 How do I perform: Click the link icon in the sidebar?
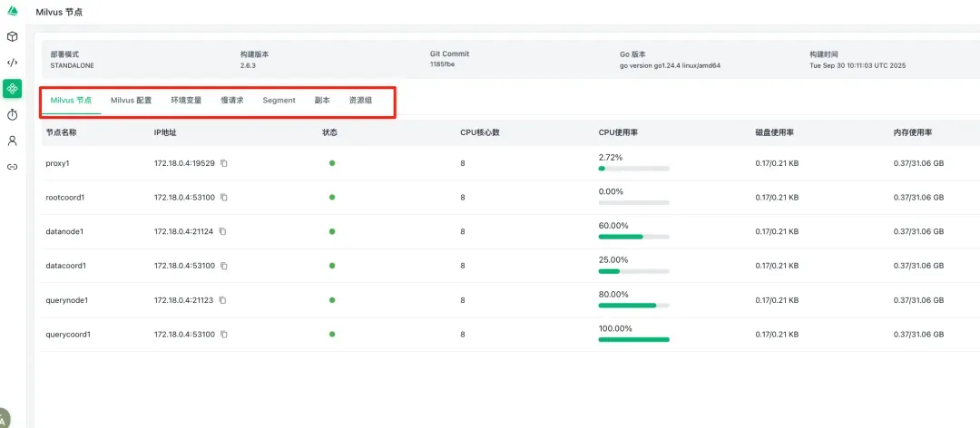point(12,167)
